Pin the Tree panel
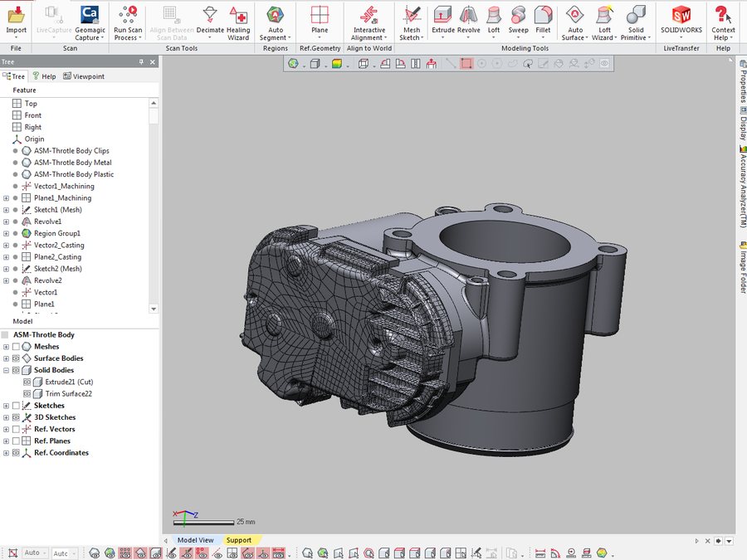 (x=141, y=62)
